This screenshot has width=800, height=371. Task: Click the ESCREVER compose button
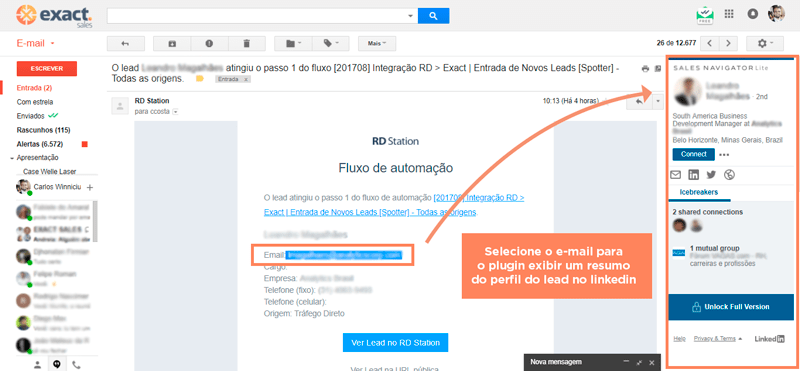(47, 68)
